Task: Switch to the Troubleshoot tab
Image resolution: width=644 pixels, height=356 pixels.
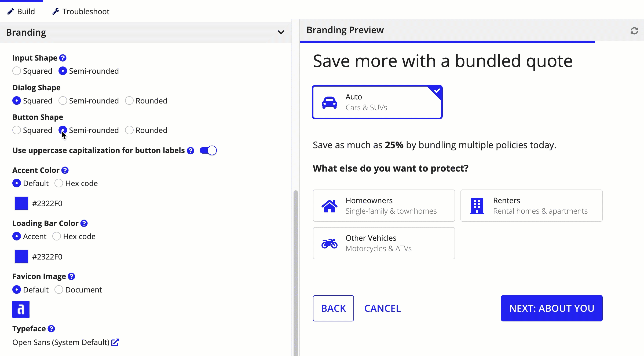Action: click(81, 12)
